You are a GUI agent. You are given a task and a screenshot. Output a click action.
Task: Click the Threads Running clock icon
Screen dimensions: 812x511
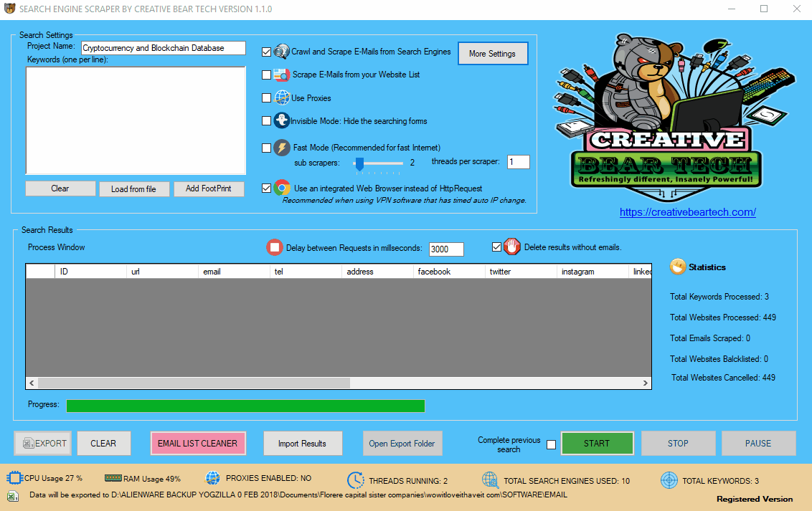click(x=355, y=480)
